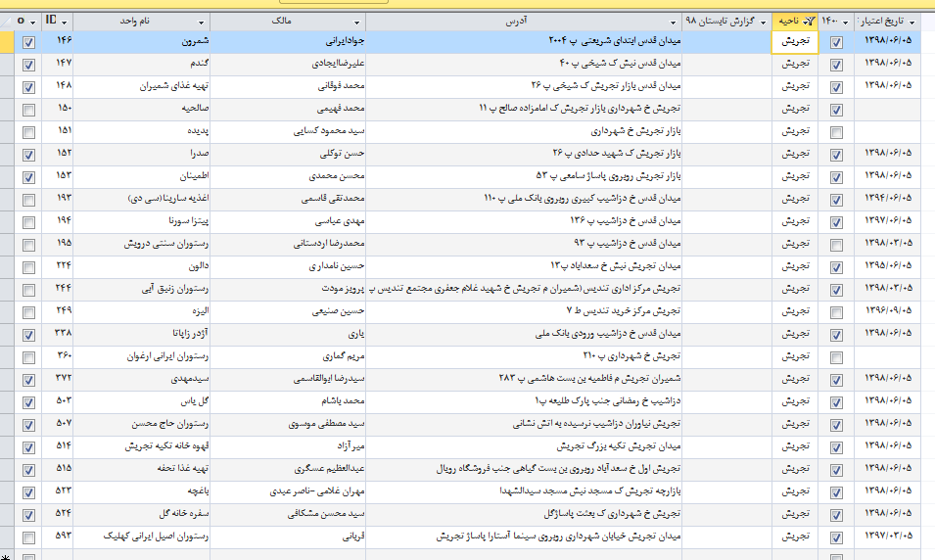Open the نام واحد column dropdown arrow
Screen dimensions: 935x560
[x=201, y=23]
